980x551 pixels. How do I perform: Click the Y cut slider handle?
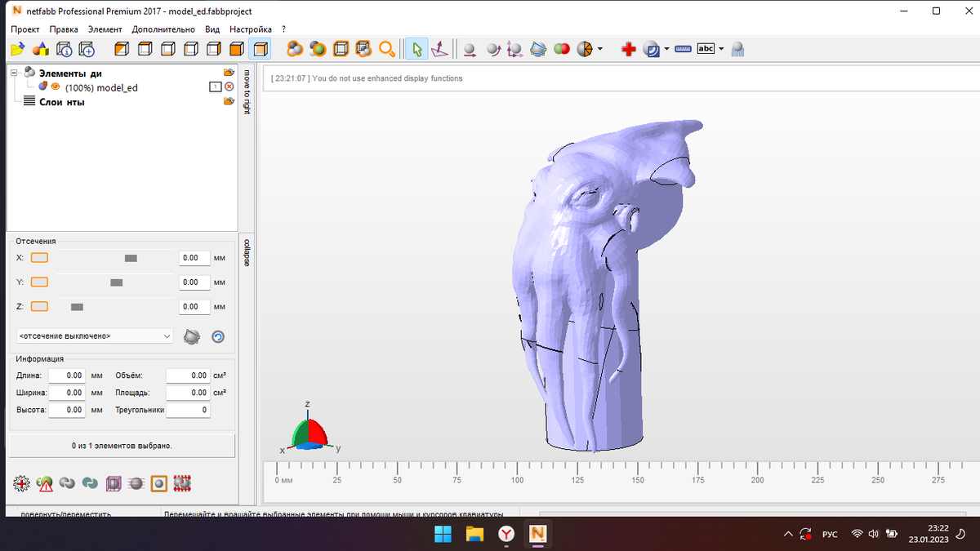pyautogui.click(x=116, y=282)
